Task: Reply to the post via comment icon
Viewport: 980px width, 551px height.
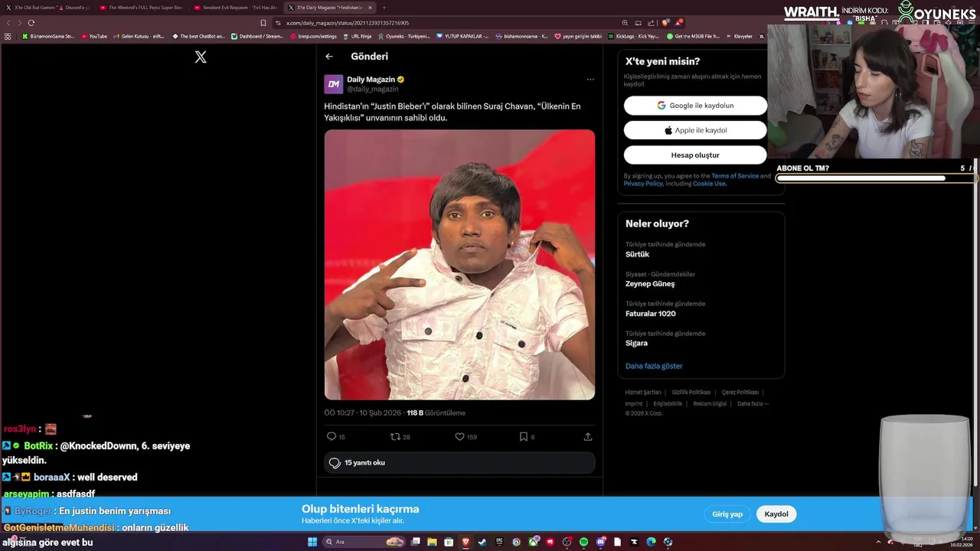Action: tap(332, 436)
